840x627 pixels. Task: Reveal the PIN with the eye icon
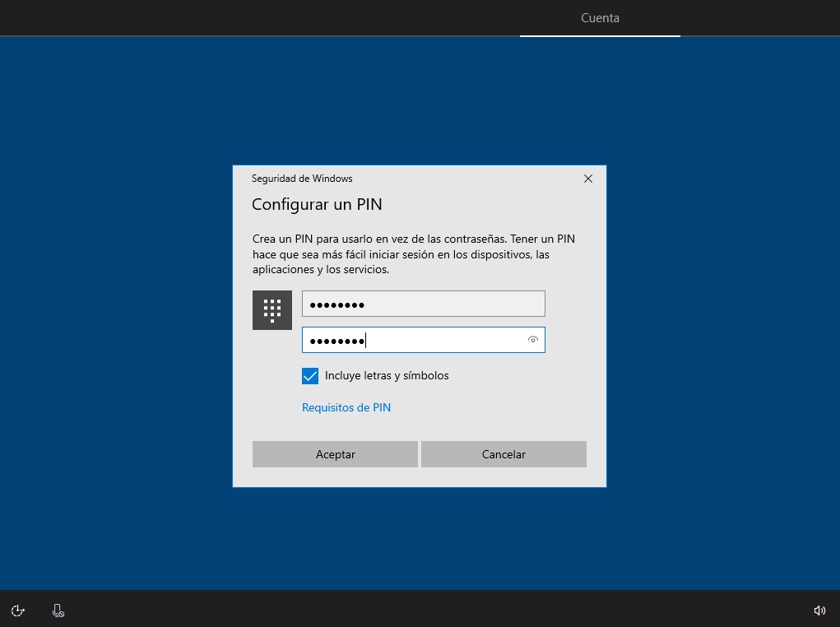[x=532, y=340]
